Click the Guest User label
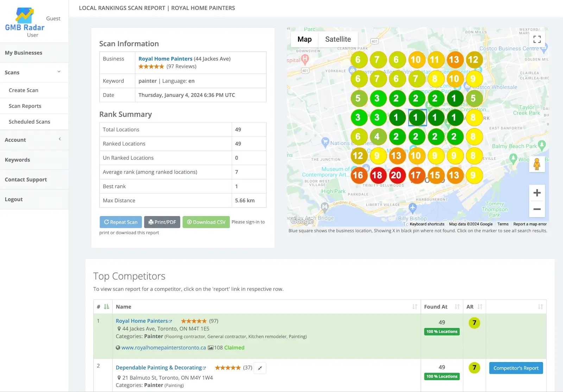 point(53,19)
